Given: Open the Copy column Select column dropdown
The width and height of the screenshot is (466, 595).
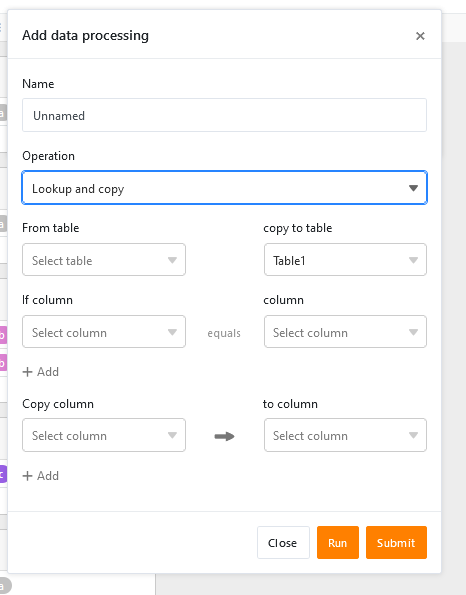Looking at the screenshot, I should [x=104, y=435].
